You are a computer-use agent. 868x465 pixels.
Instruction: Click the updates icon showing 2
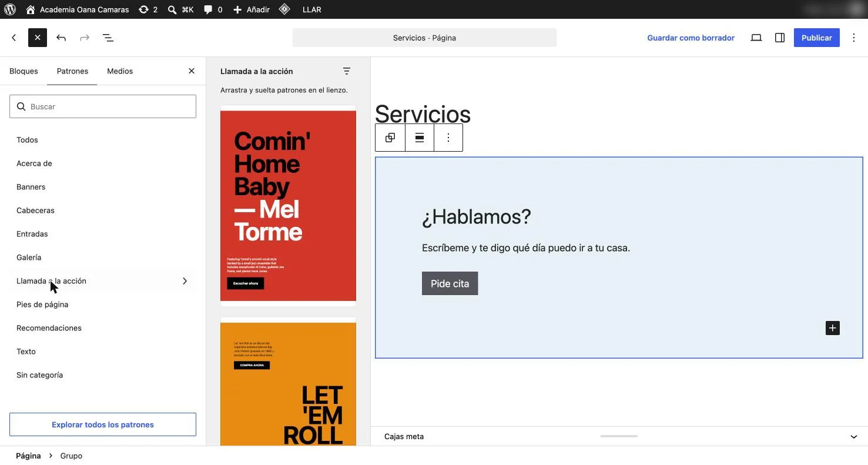pos(148,9)
